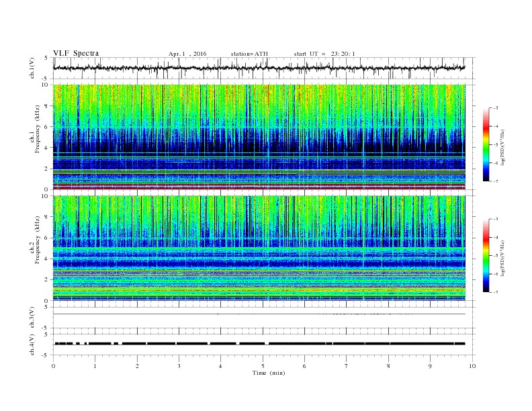Viewport: 532px width, 411px height.
Task: Click the thick ch.4 voltage trace bar
Action: (x=260, y=344)
